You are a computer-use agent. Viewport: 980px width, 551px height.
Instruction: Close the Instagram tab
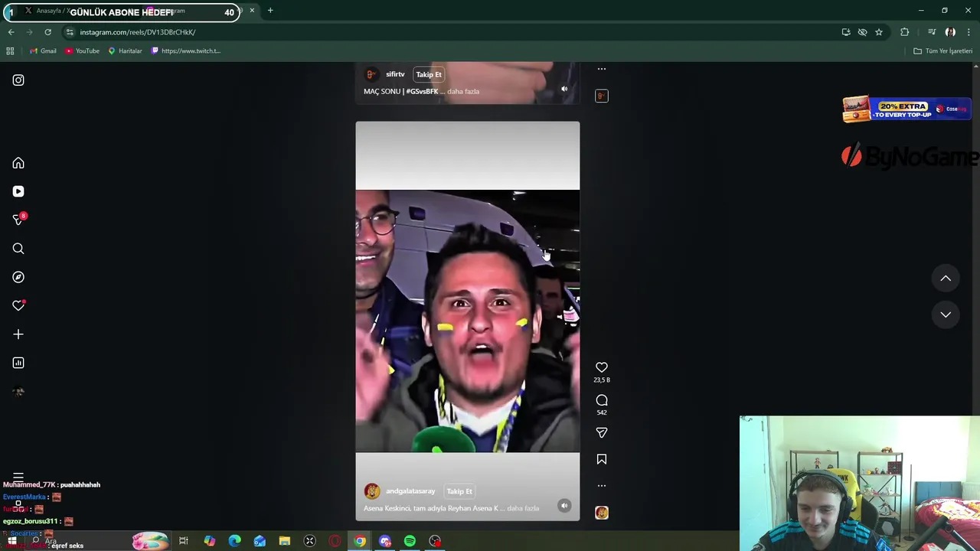click(252, 11)
